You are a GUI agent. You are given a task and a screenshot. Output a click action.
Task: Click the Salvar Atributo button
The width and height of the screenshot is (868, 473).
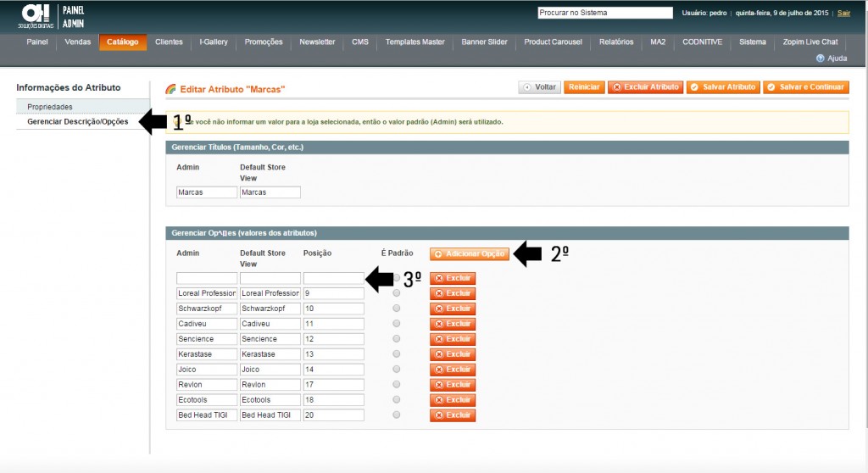723,87
